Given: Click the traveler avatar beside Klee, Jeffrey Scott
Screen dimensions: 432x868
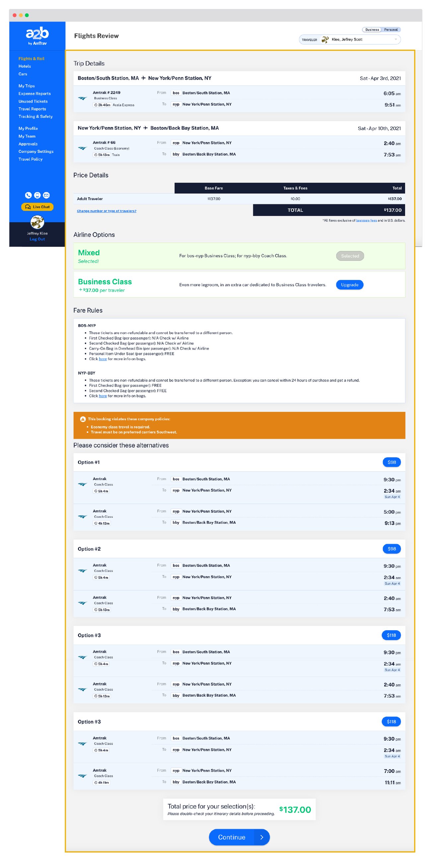Looking at the screenshot, I should tap(325, 40).
